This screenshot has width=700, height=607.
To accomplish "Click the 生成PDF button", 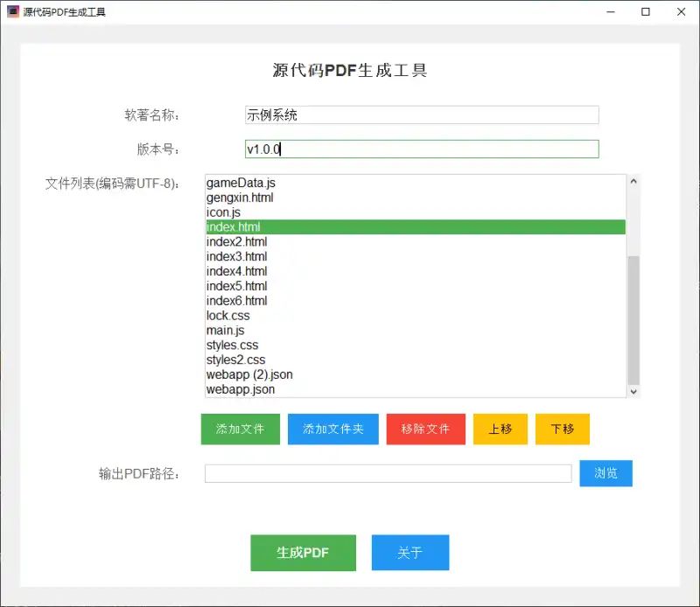I will click(303, 553).
